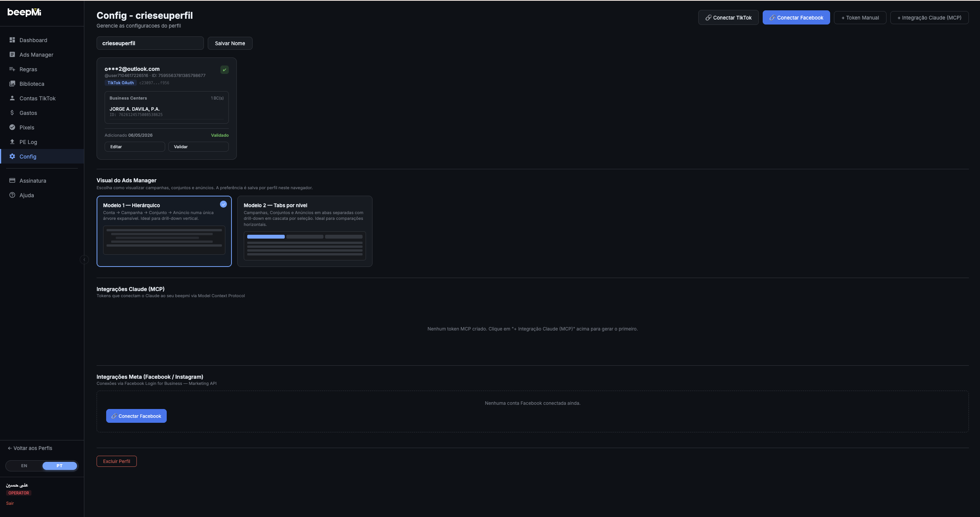Open Dashboard from the sidebar
This screenshot has width=980, height=517.
pos(42,40)
